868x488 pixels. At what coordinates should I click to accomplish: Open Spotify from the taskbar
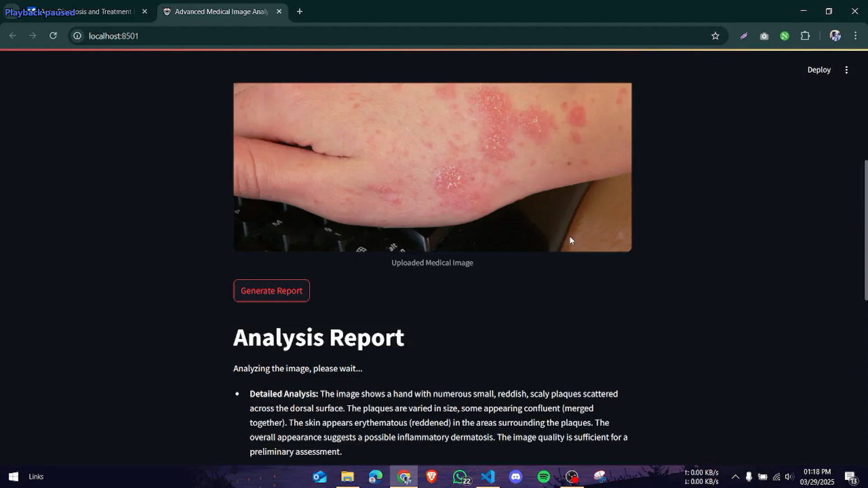tap(543, 477)
